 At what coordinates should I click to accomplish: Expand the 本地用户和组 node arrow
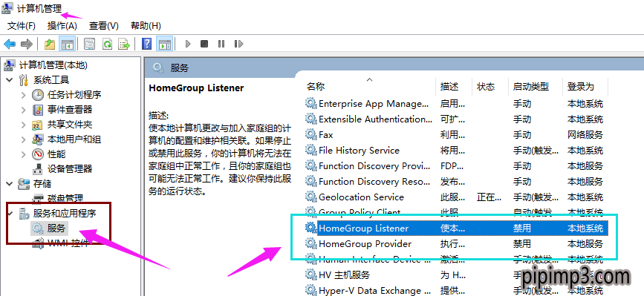pos(24,139)
